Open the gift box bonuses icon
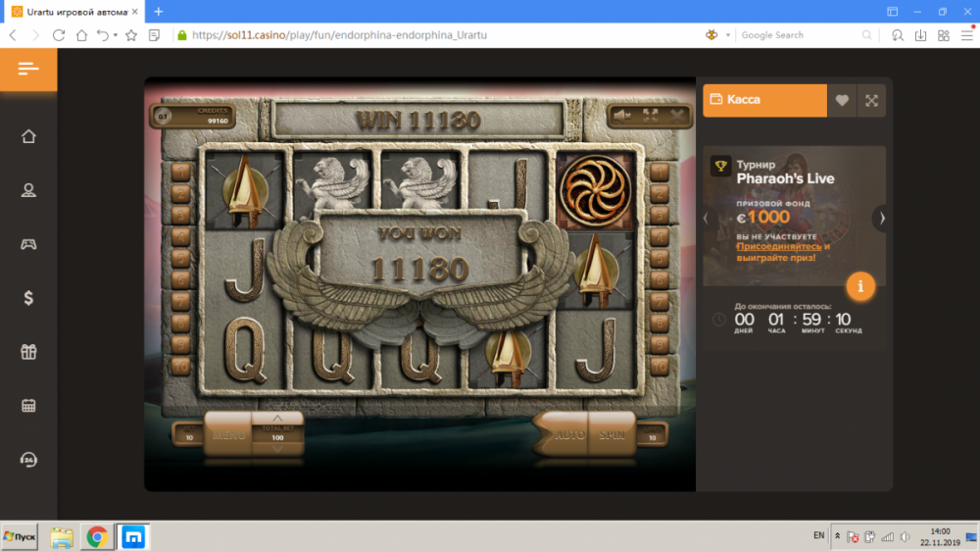Screen dimensions: 980x552 [28, 352]
